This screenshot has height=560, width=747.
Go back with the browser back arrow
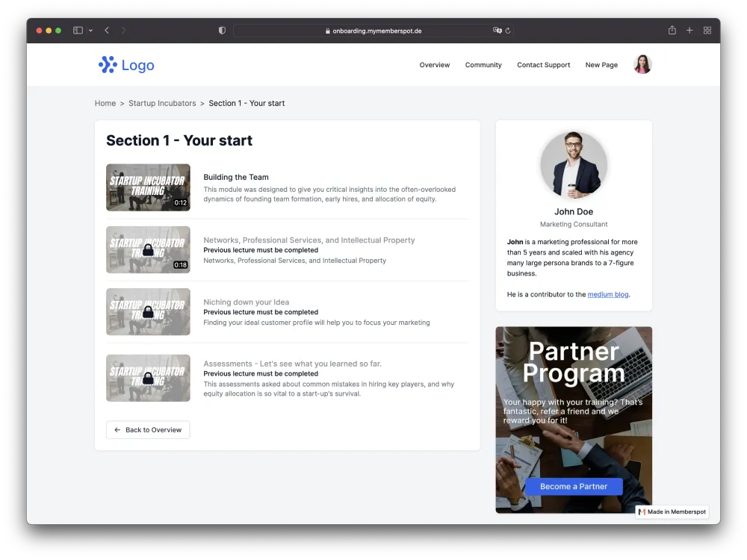click(x=107, y=31)
